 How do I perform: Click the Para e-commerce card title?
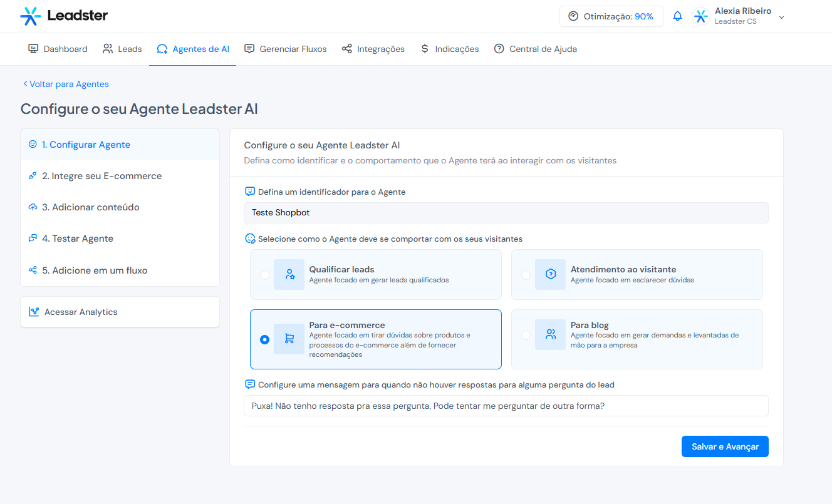point(346,325)
